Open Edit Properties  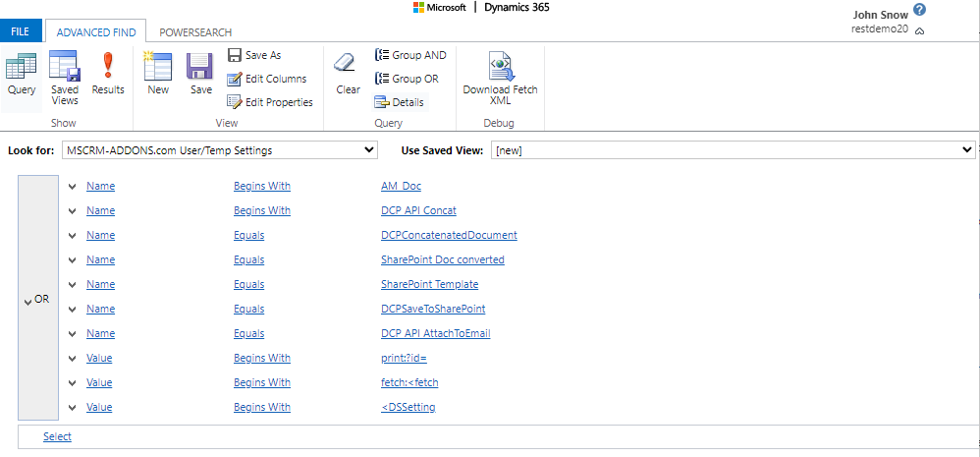(270, 102)
